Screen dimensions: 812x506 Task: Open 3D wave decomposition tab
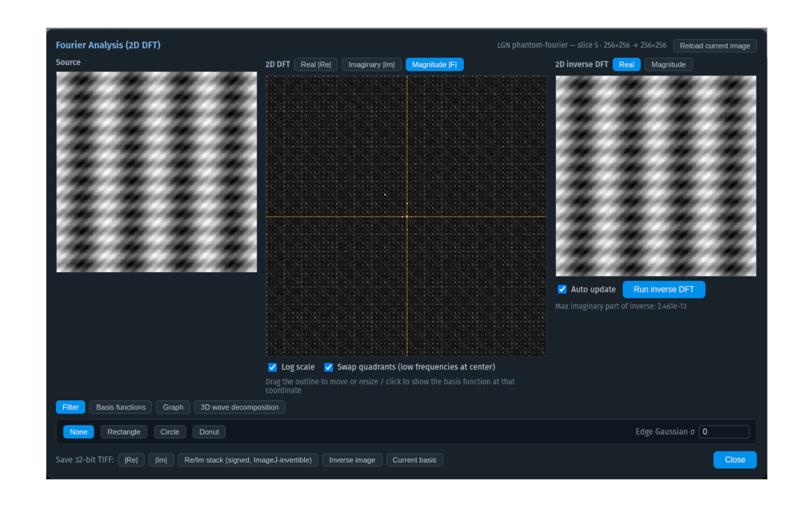tap(239, 407)
